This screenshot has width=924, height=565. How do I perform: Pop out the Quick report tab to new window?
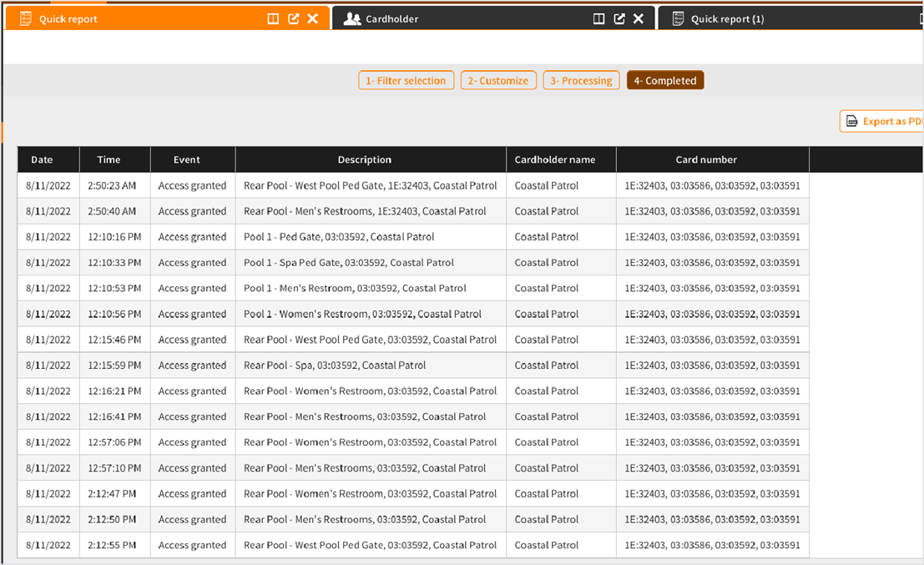[x=293, y=19]
